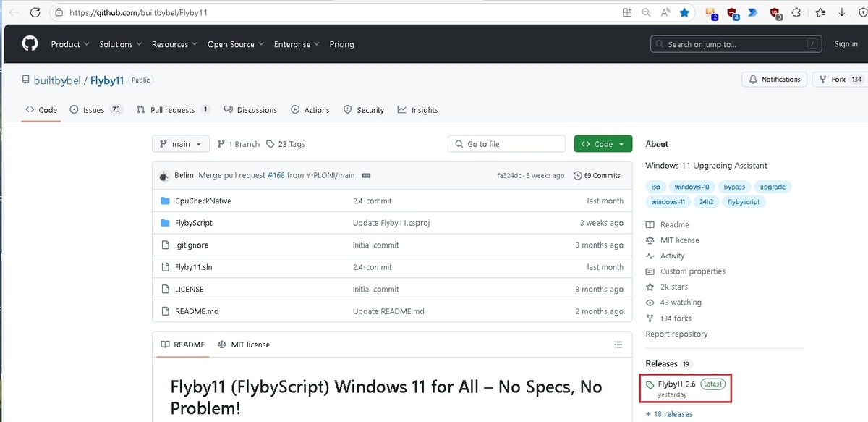This screenshot has height=422, width=868.
Task: Open README outline list icon
Action: click(x=618, y=345)
